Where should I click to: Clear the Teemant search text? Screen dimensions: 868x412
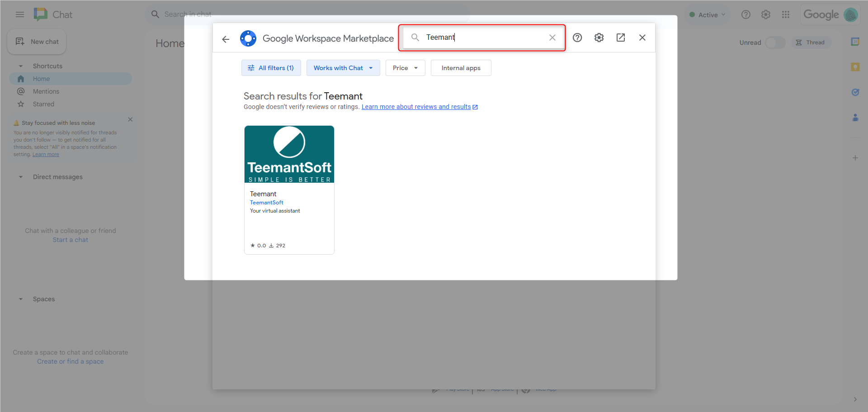click(x=552, y=38)
